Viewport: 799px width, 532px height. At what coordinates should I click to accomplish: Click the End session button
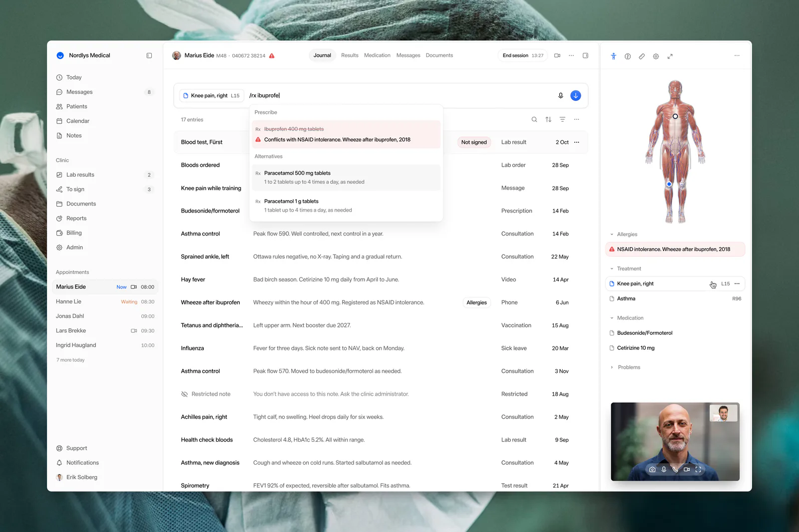tap(523, 55)
